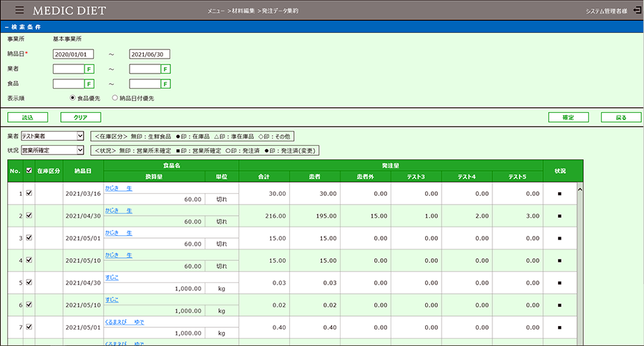Select the 食品優先 radio button

click(73, 98)
